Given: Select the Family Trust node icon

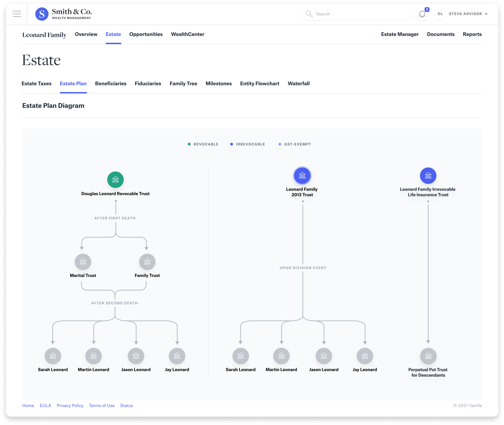Looking at the screenshot, I should (147, 262).
